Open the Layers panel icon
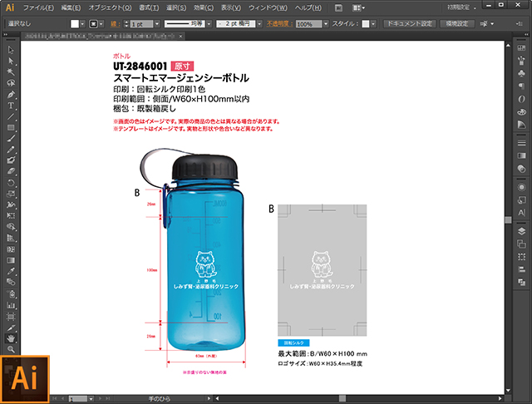This screenshot has height=404, width=532. pos(521,231)
